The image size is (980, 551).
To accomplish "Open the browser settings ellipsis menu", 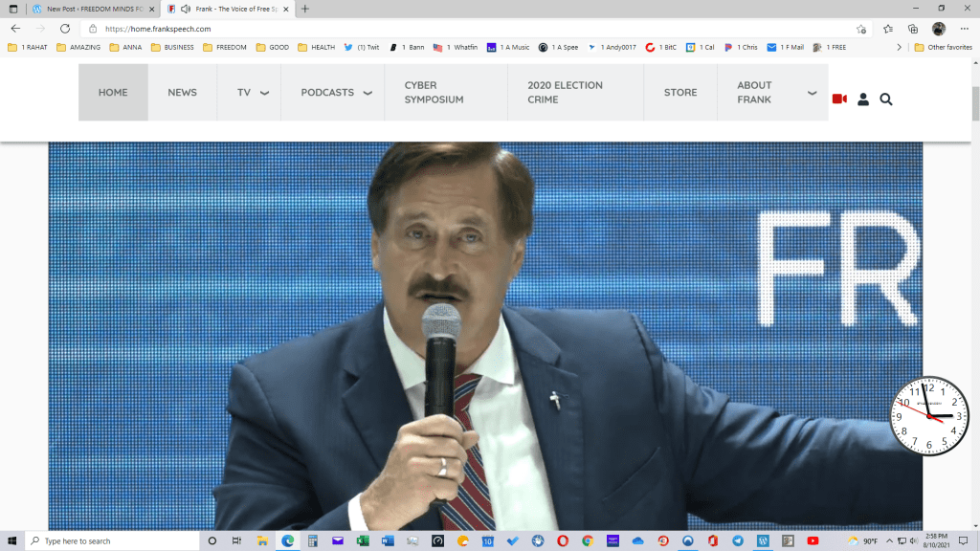I will (965, 29).
